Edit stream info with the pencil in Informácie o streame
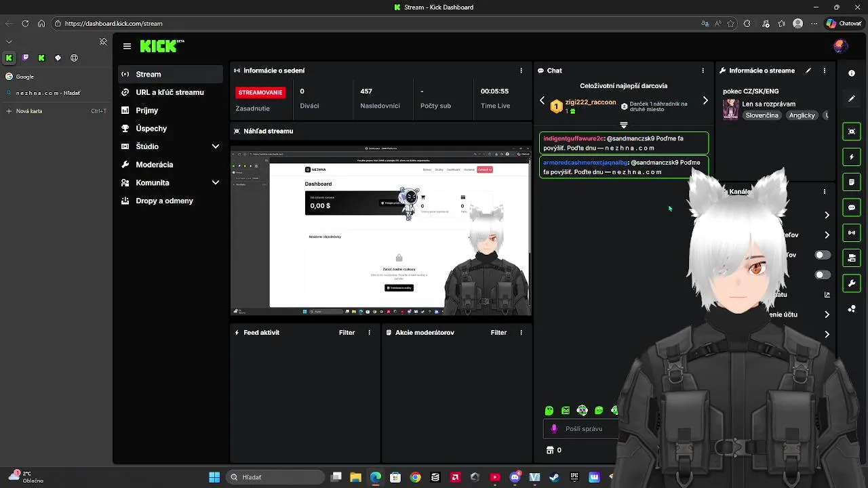Viewport: 868px width, 488px height. [808, 70]
